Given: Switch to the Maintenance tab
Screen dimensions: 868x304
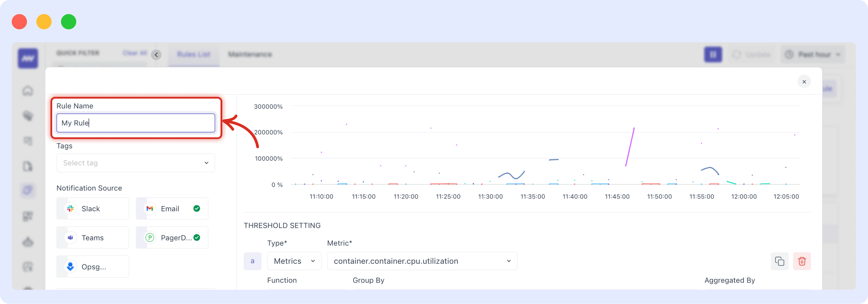Looking at the screenshot, I should pos(250,55).
